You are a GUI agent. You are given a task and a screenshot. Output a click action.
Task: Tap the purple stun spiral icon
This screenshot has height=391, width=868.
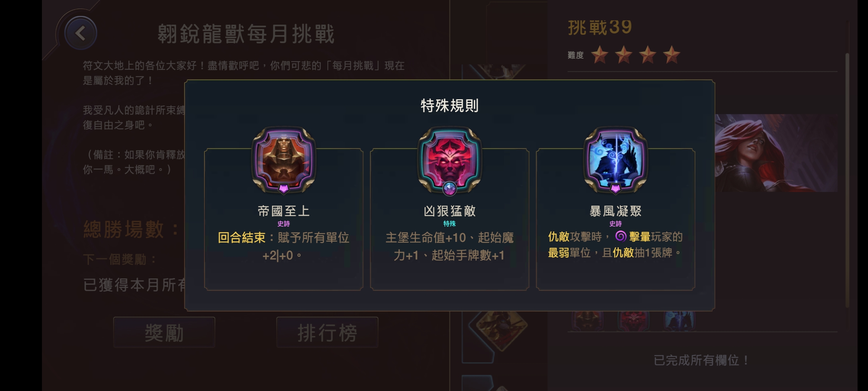(x=621, y=236)
